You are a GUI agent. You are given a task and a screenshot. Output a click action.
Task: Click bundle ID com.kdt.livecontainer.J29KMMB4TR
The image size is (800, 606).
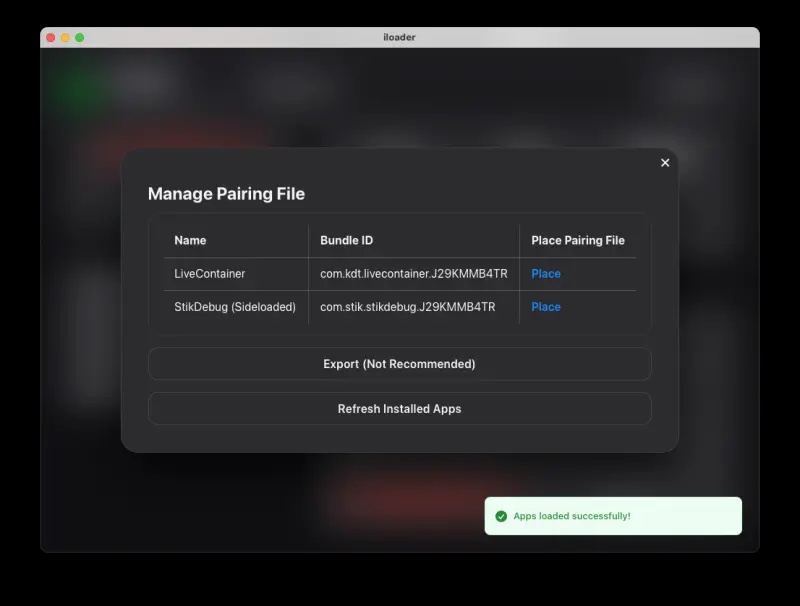(414, 274)
